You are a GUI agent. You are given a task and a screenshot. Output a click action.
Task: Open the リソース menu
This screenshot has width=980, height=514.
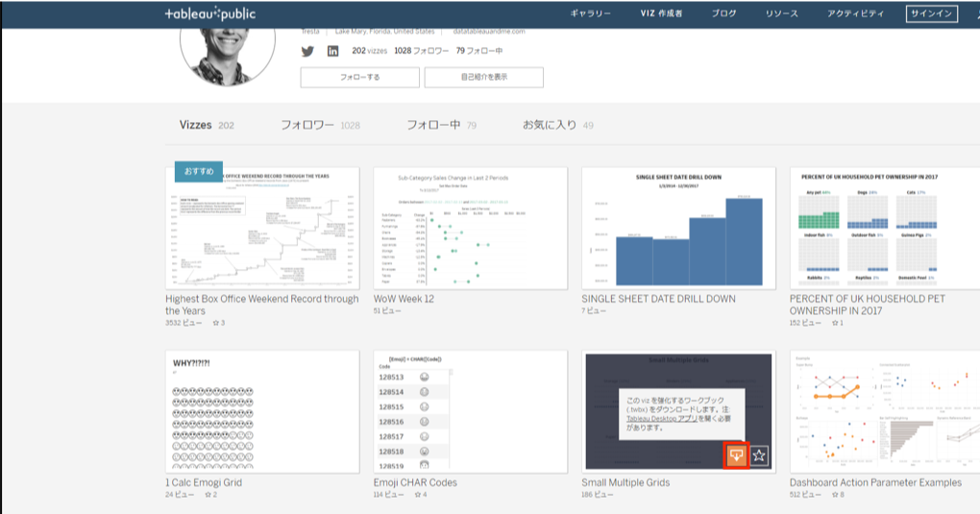(x=782, y=13)
